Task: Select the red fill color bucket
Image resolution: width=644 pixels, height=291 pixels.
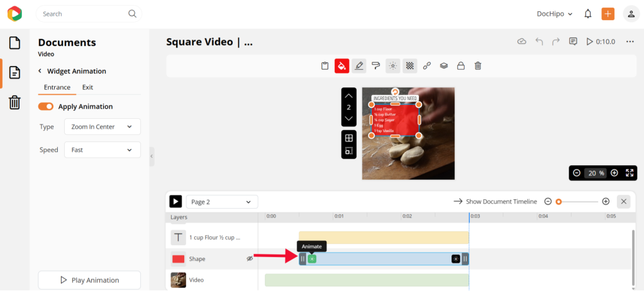Action: [341, 65]
